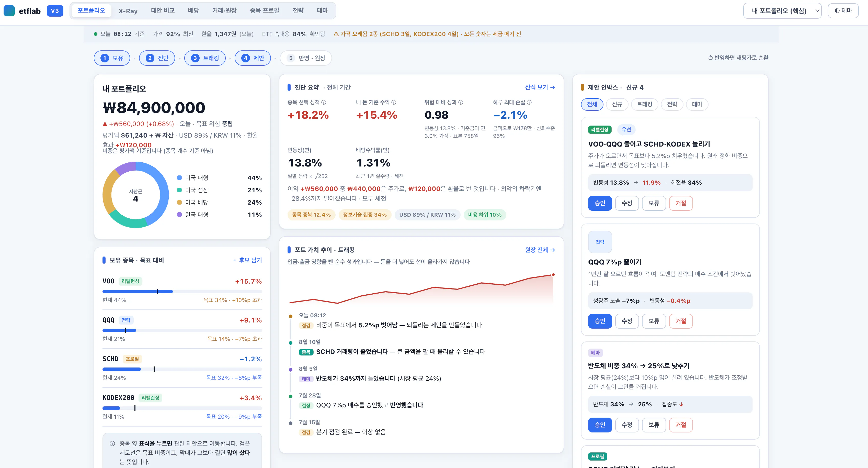This screenshot has width=868, height=468.
Task: Click 수정 on the VOO·QQQ proposal
Action: point(627,203)
